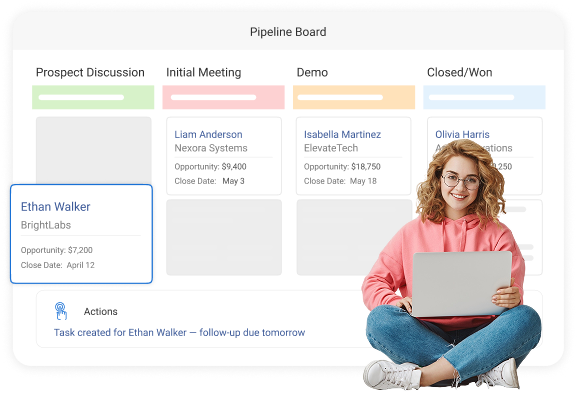The height and width of the screenshot is (393, 577).
Task: Select the Demo column heading
Action: pyautogui.click(x=312, y=72)
